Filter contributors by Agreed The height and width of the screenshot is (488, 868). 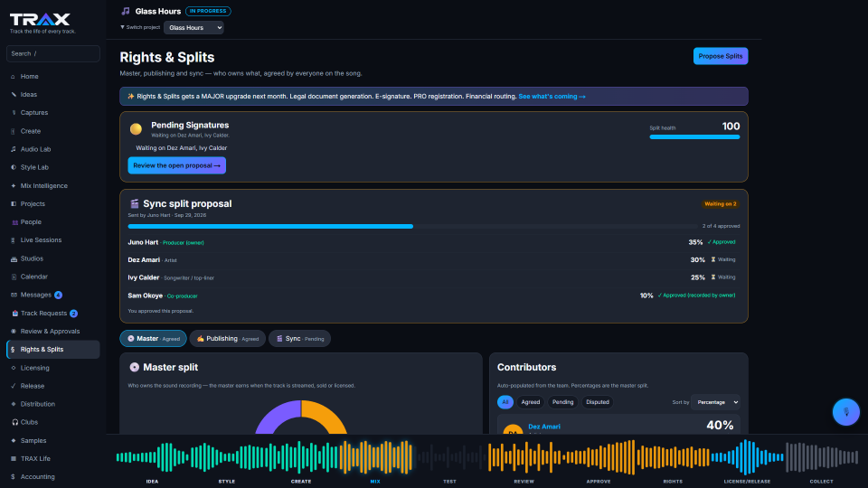531,402
